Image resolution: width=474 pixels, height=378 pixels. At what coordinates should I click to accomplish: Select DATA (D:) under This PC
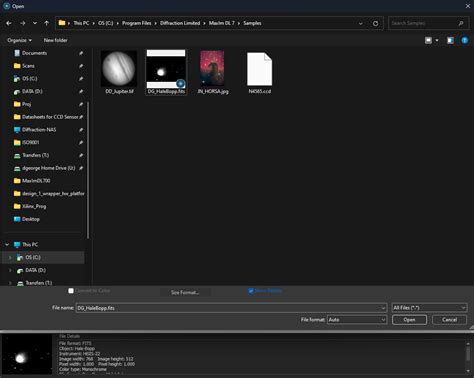pyautogui.click(x=35, y=270)
